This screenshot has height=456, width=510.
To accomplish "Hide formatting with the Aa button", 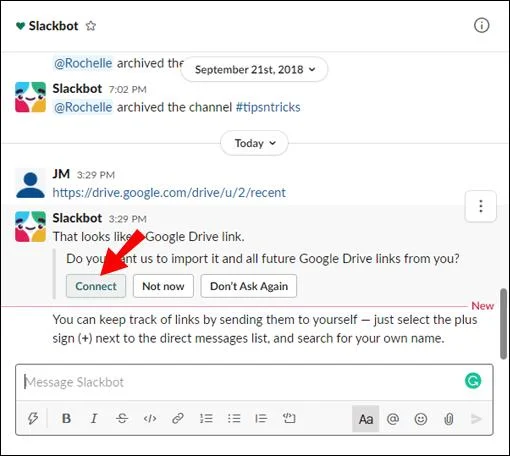I will tap(366, 419).
